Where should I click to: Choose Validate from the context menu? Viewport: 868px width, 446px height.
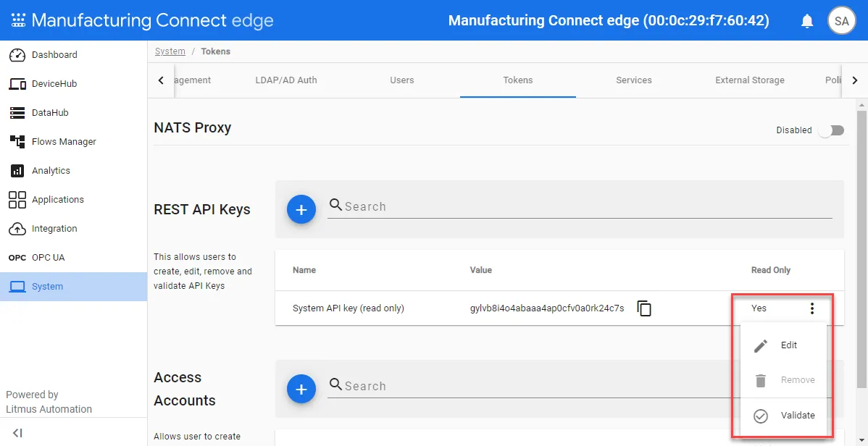[784, 416]
